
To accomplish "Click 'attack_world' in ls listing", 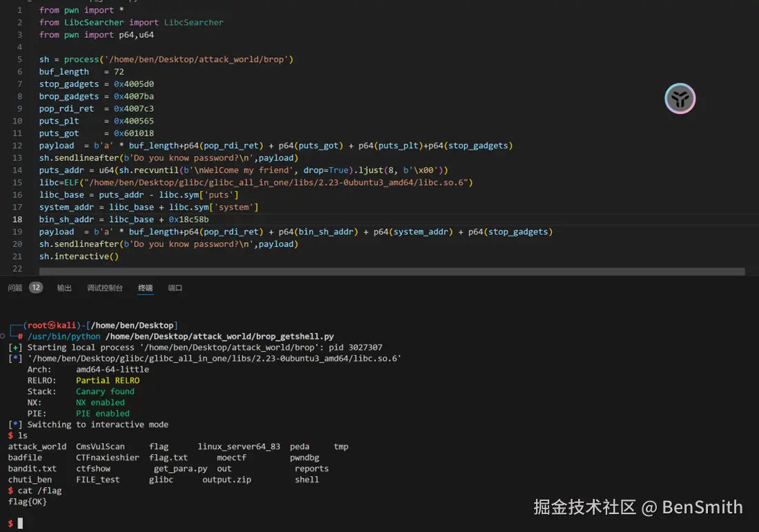I will point(37,446).
